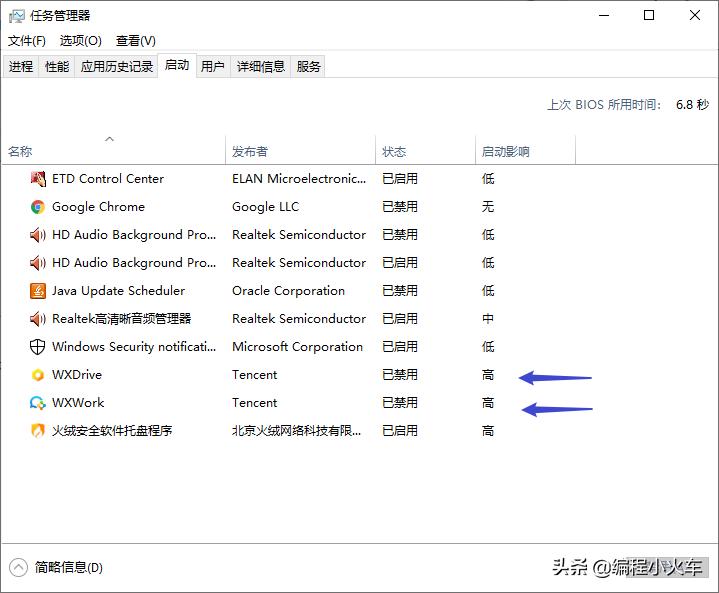This screenshot has height=593, width=719.
Task: Sort by the 启动影响 column header
Action: point(525,150)
